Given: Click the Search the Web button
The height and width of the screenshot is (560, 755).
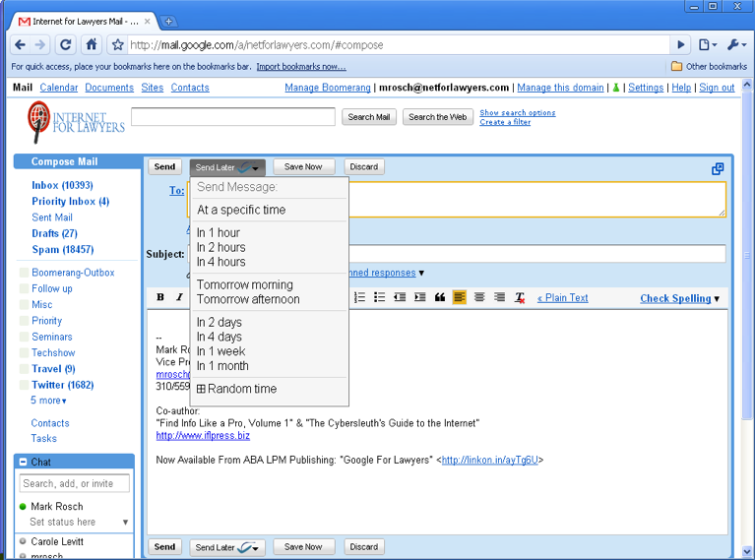Looking at the screenshot, I should point(438,117).
